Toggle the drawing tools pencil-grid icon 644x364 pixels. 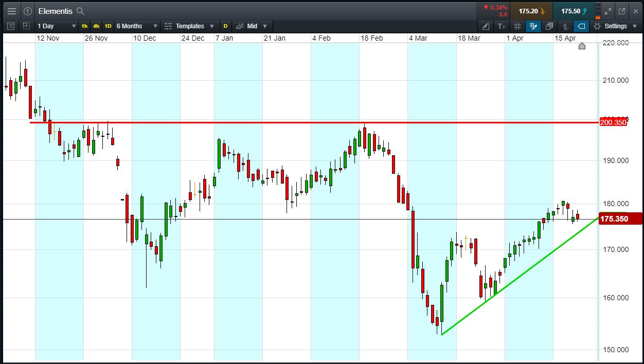(533, 26)
